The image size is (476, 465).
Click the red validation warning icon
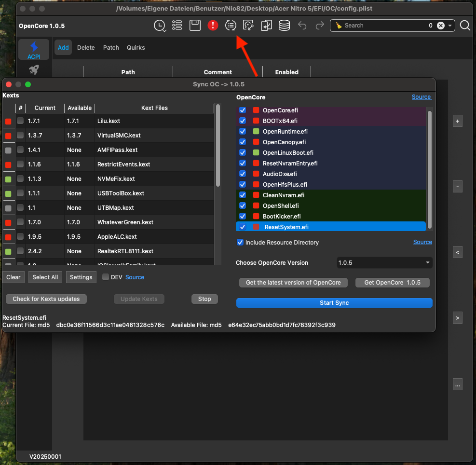coord(213,26)
